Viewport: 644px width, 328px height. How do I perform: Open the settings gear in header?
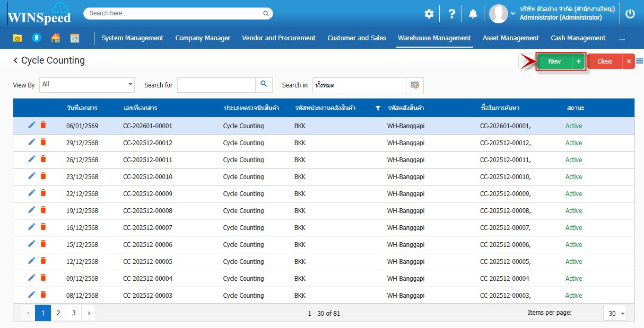coord(429,14)
